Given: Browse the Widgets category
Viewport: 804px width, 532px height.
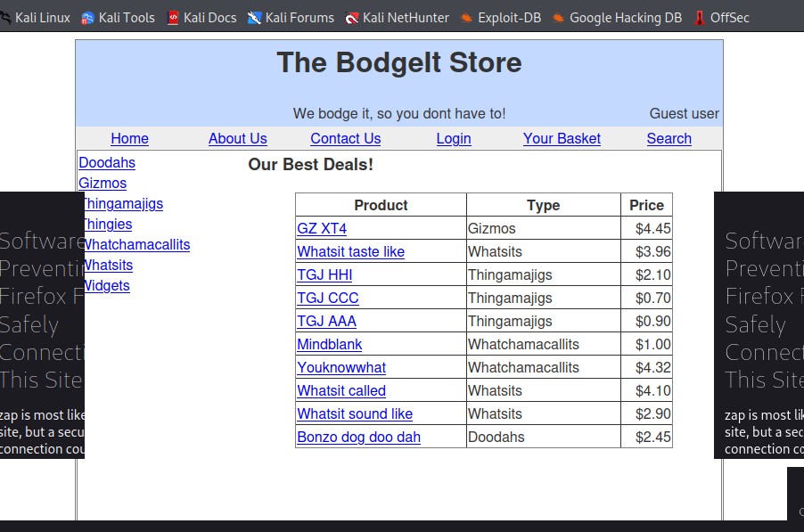Looking at the screenshot, I should coord(107,285).
